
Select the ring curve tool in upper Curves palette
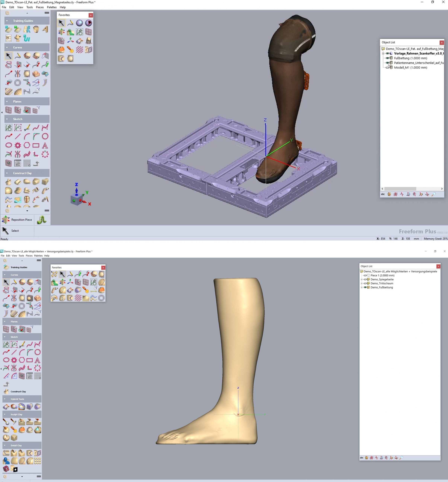point(18,83)
